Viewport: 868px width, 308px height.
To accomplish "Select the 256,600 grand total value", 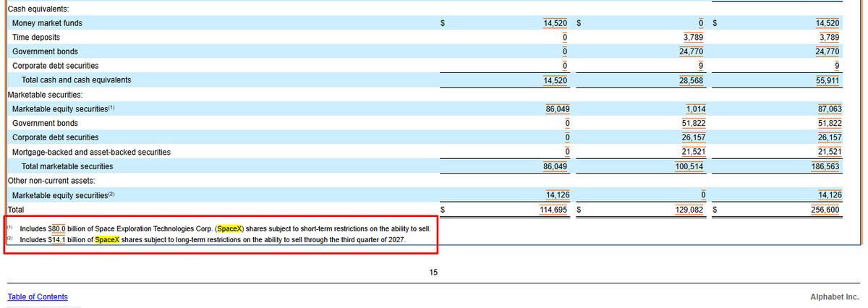I will (825, 209).
